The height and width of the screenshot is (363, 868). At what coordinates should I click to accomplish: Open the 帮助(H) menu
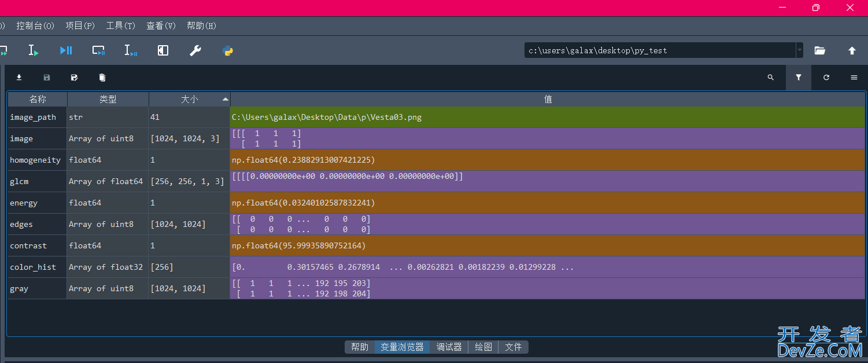coord(201,26)
